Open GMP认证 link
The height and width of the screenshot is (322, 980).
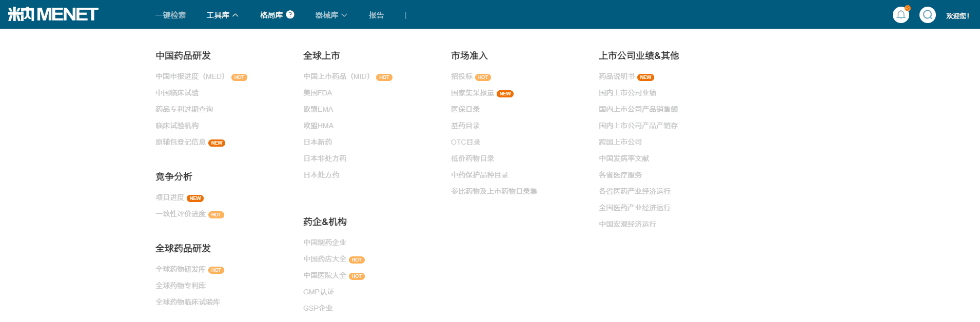pyautogui.click(x=319, y=292)
